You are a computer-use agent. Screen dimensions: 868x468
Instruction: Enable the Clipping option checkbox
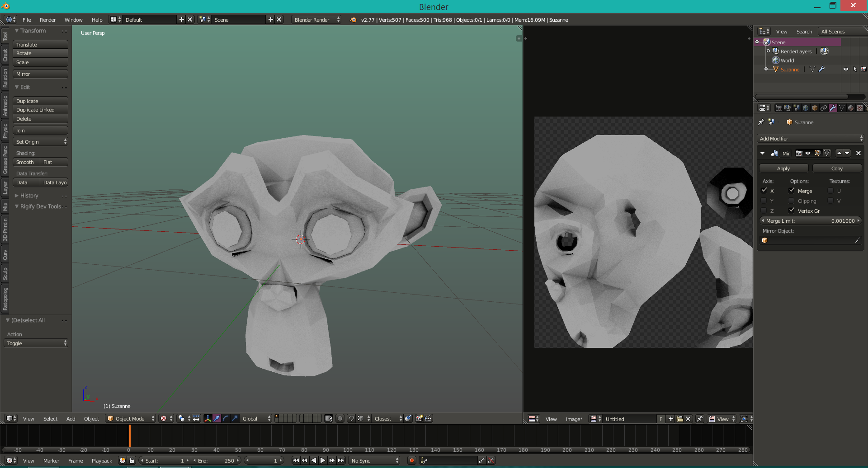pyautogui.click(x=792, y=201)
